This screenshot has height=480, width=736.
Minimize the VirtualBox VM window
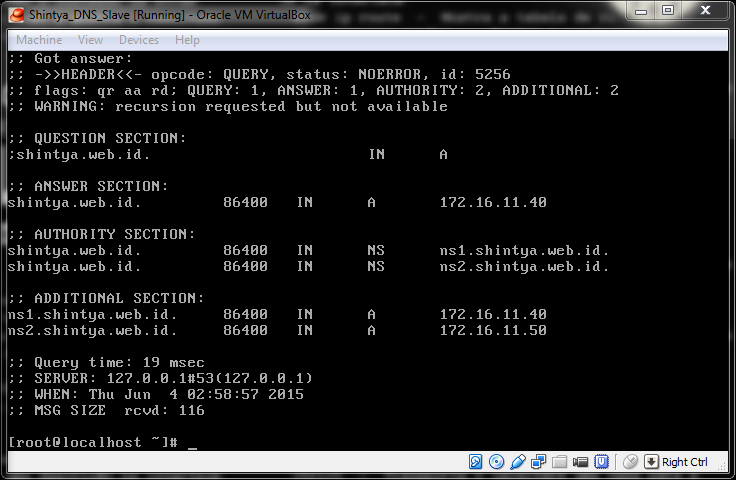click(641, 10)
